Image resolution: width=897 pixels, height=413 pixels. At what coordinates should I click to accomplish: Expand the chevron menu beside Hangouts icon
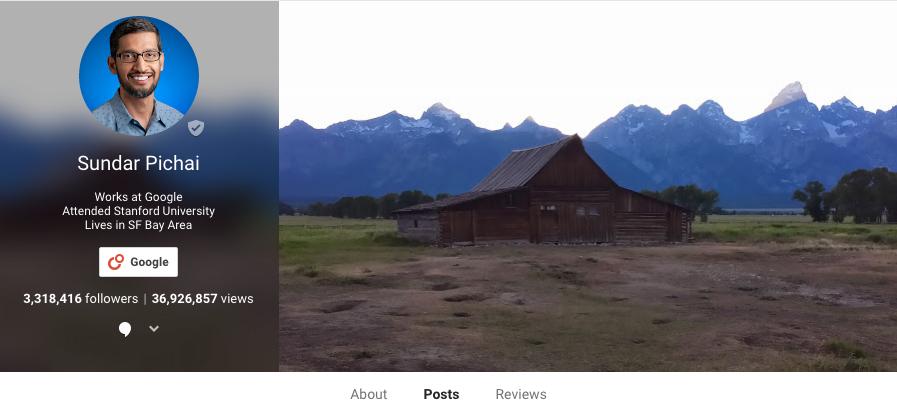[154, 328]
